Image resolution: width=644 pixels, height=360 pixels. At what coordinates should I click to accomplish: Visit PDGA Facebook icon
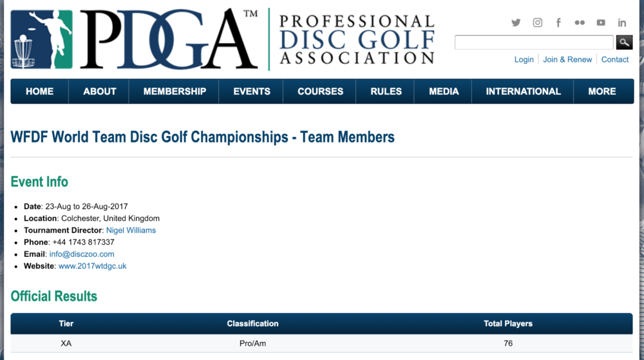[x=558, y=23]
